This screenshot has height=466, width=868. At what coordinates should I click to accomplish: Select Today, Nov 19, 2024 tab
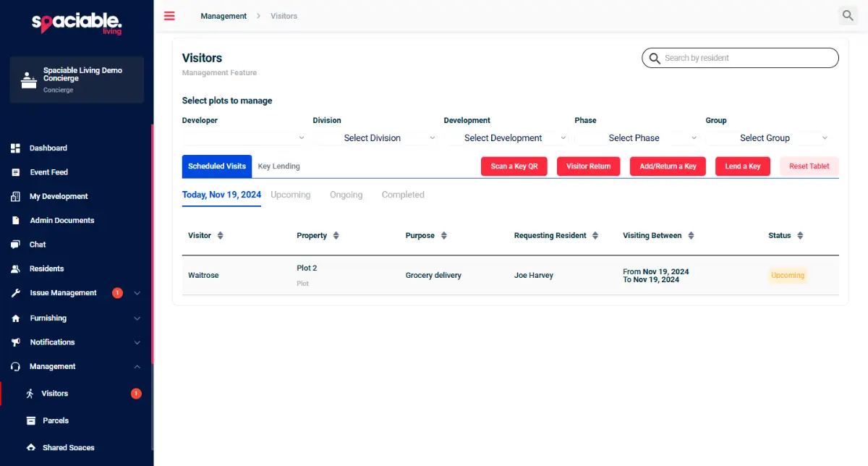[x=221, y=195]
